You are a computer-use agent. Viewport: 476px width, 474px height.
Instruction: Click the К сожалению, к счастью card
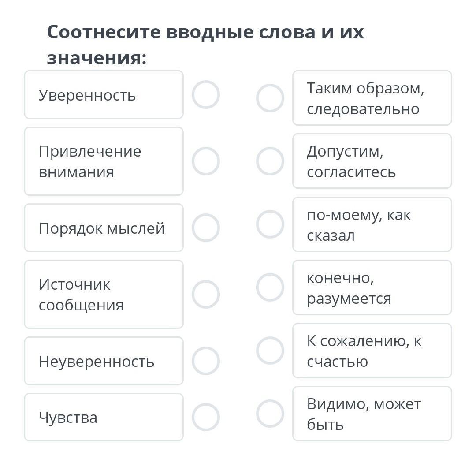click(372, 351)
